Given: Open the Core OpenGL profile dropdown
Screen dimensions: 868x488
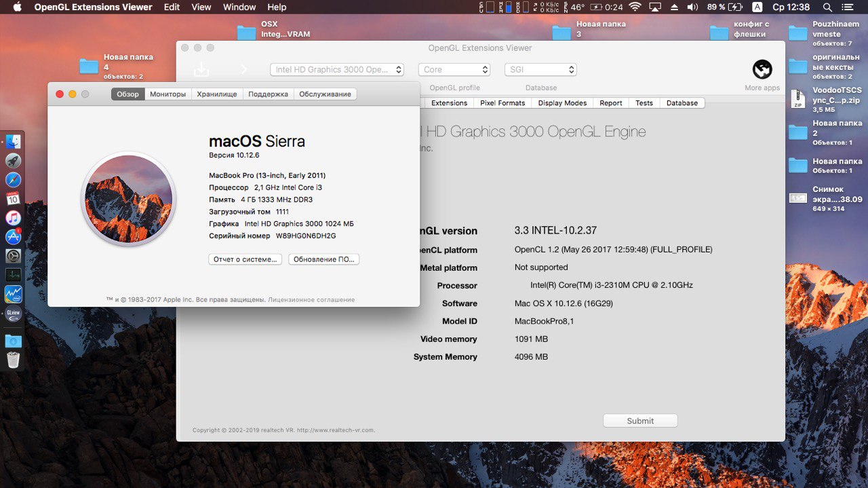Looking at the screenshot, I should click(454, 69).
